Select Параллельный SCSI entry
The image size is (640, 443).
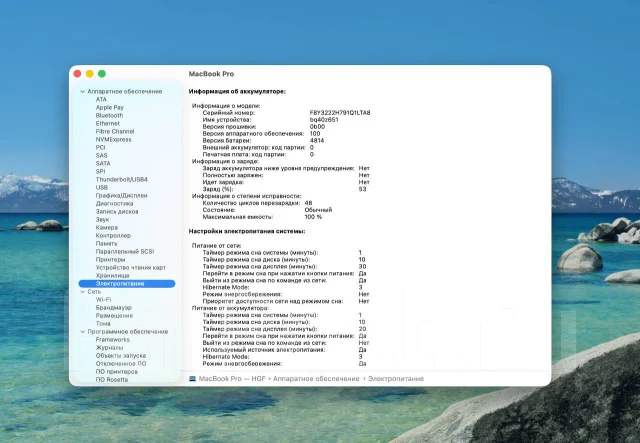pos(125,252)
